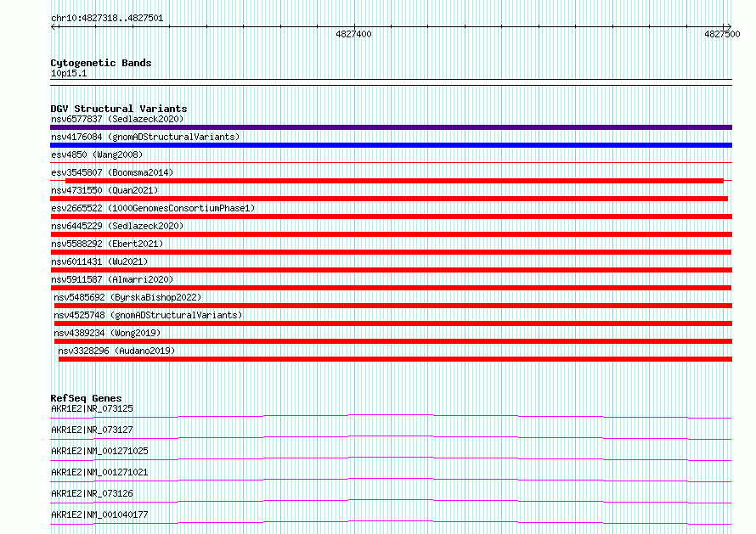The width and height of the screenshot is (756, 534).
Task: Click variant label esv2665522 (1000GenomesConsortiumPhase1)
Action: (x=153, y=208)
